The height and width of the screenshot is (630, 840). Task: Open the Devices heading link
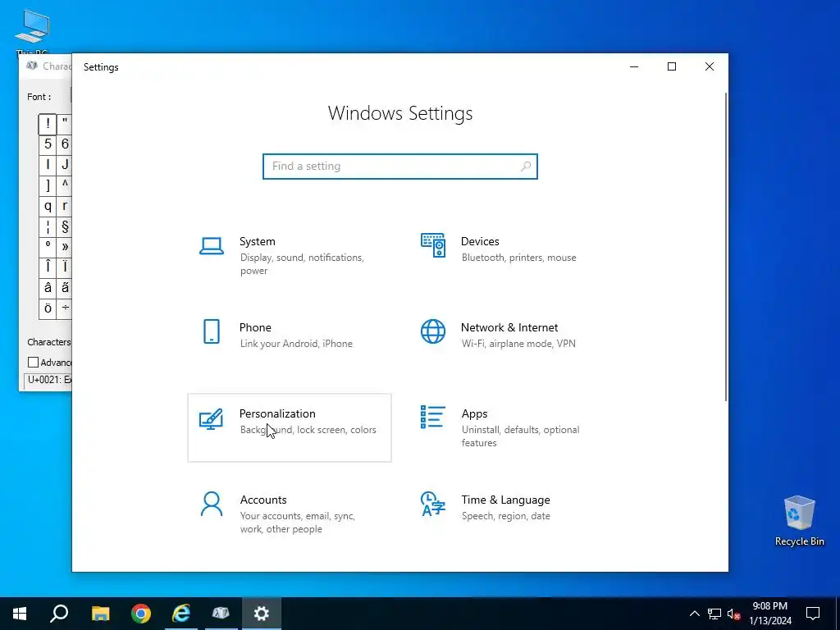480,242
